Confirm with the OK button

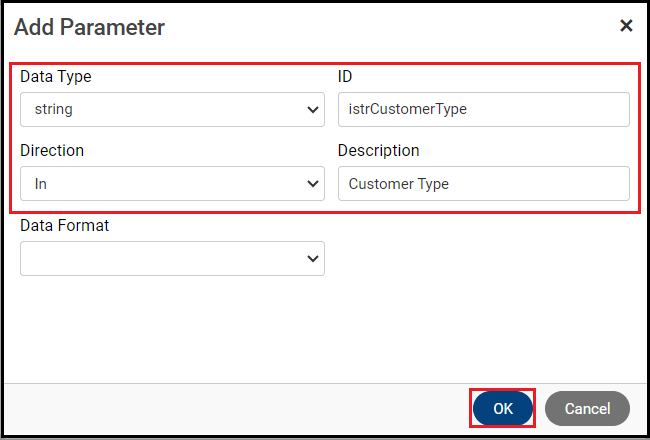(503, 408)
